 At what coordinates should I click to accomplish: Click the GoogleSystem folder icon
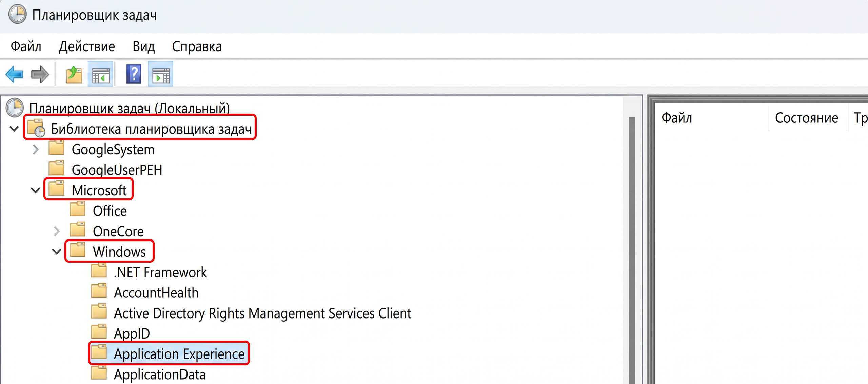tap(57, 148)
